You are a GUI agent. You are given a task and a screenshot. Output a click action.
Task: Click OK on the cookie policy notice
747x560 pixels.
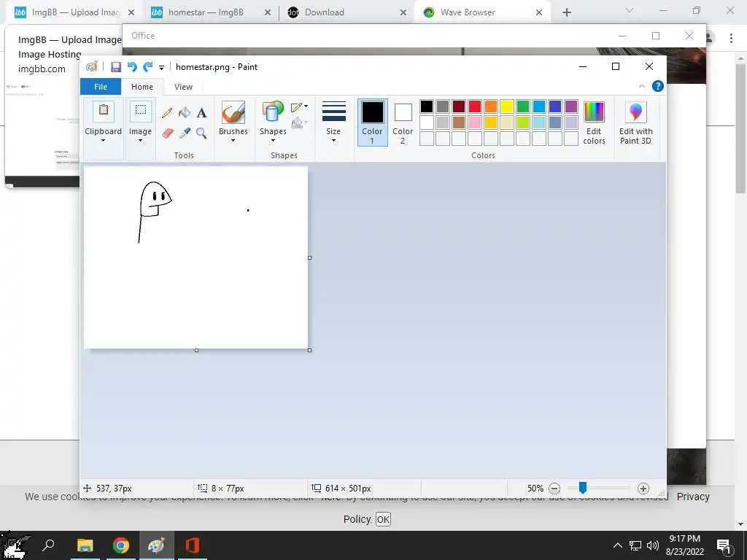(x=383, y=519)
